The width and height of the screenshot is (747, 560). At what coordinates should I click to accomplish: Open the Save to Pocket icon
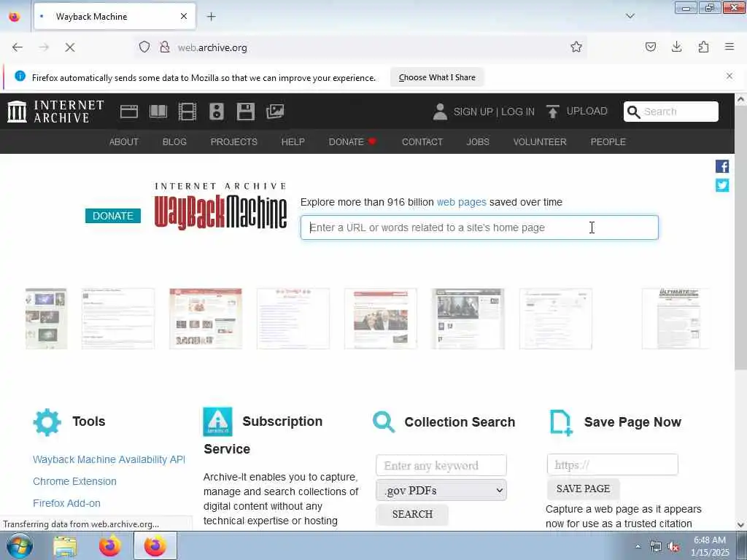[x=650, y=47]
